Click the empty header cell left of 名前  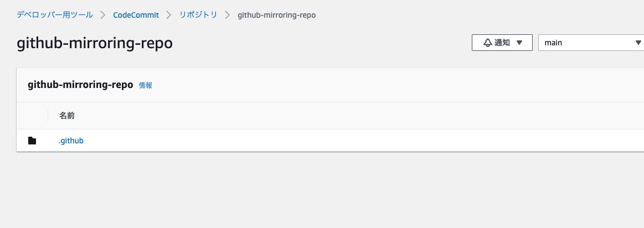[32, 116]
